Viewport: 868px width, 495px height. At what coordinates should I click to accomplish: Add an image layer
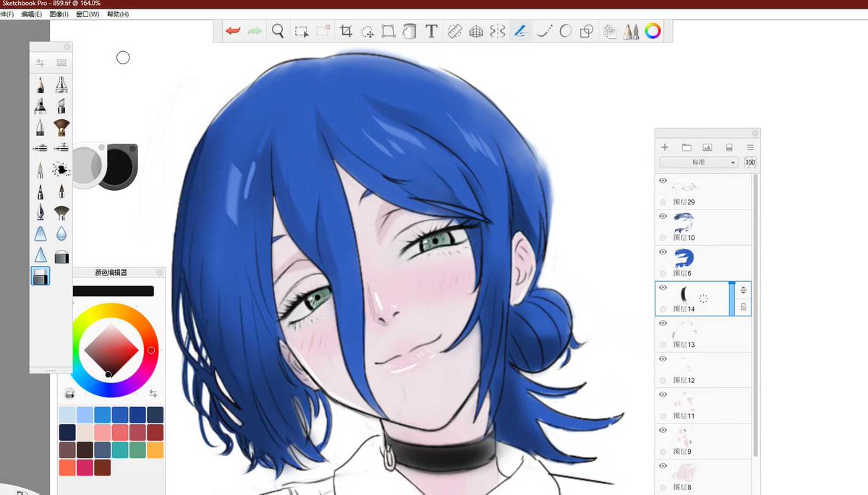pyautogui.click(x=707, y=147)
